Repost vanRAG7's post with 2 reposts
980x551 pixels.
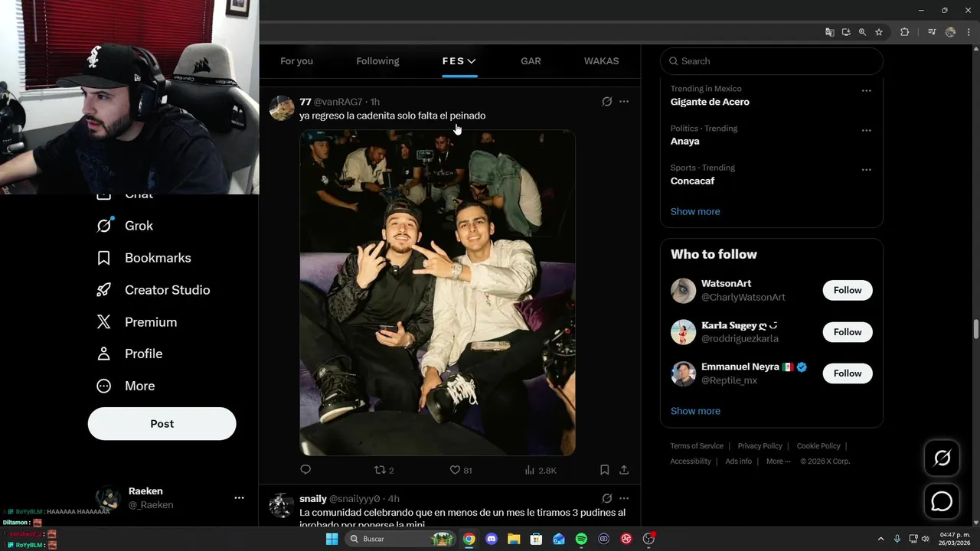pyautogui.click(x=384, y=470)
